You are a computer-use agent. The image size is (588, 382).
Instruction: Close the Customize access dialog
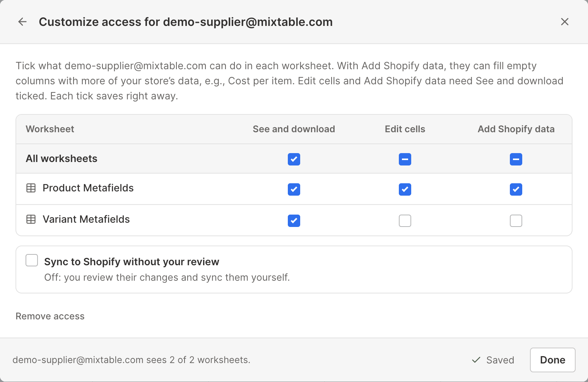pyautogui.click(x=565, y=22)
